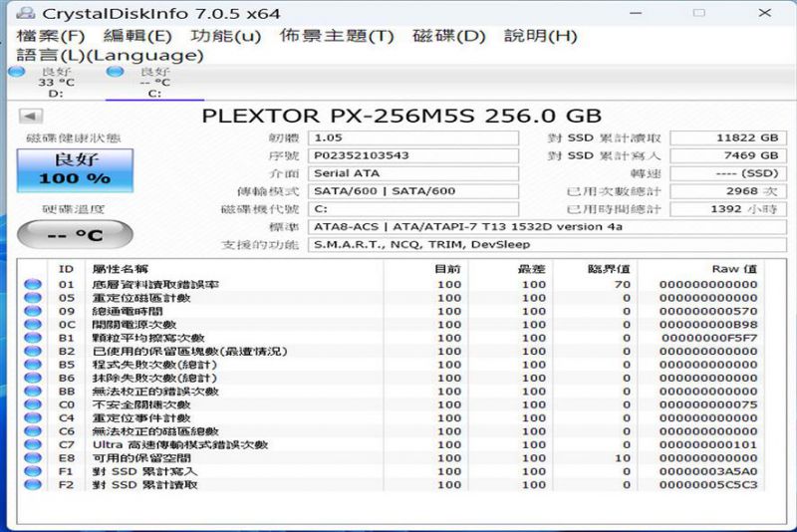Click the power on count value 2968

pos(728,191)
